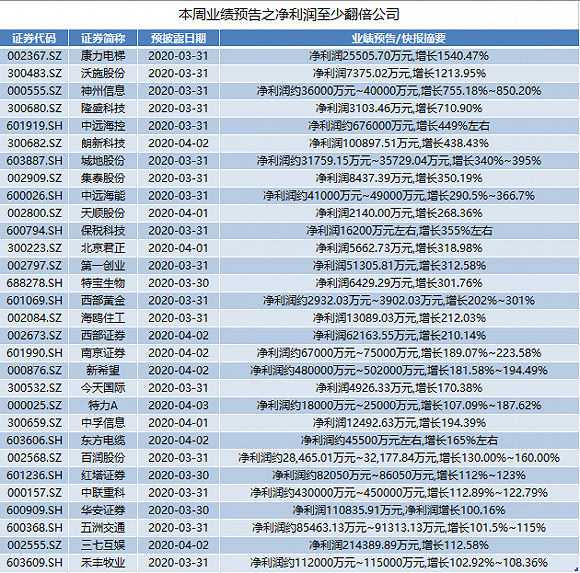Click the company name 沃施股份
Image resolution: width=580 pixels, height=573 pixels.
[x=103, y=73]
